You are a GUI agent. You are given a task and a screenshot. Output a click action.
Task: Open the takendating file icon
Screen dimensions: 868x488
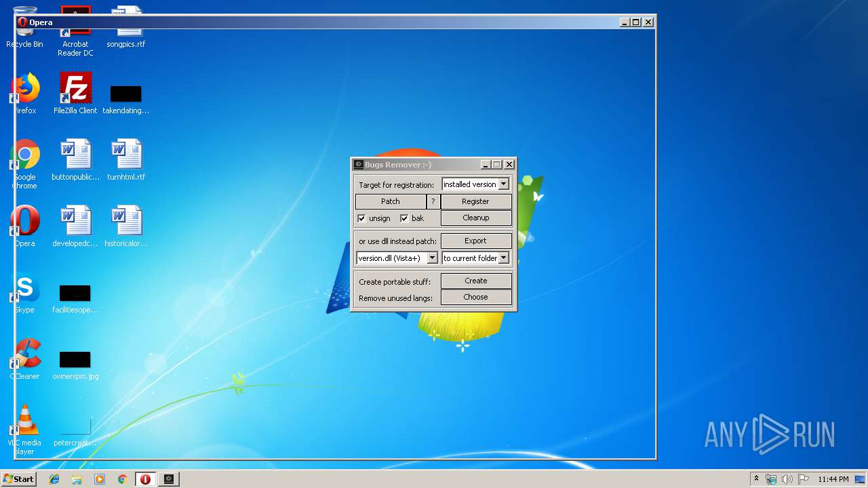pyautogui.click(x=126, y=100)
